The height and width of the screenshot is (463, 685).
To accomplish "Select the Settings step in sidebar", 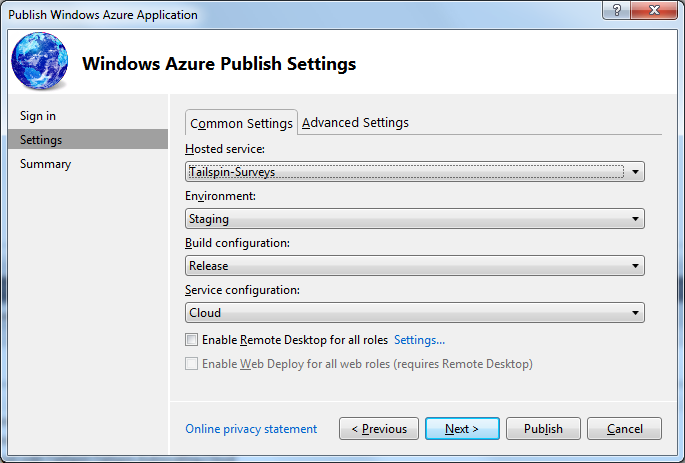I will (x=88, y=139).
